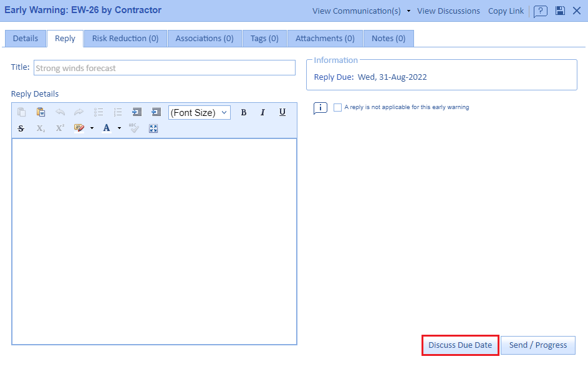Toggle bold formatting
588x369 pixels.
[243, 112]
